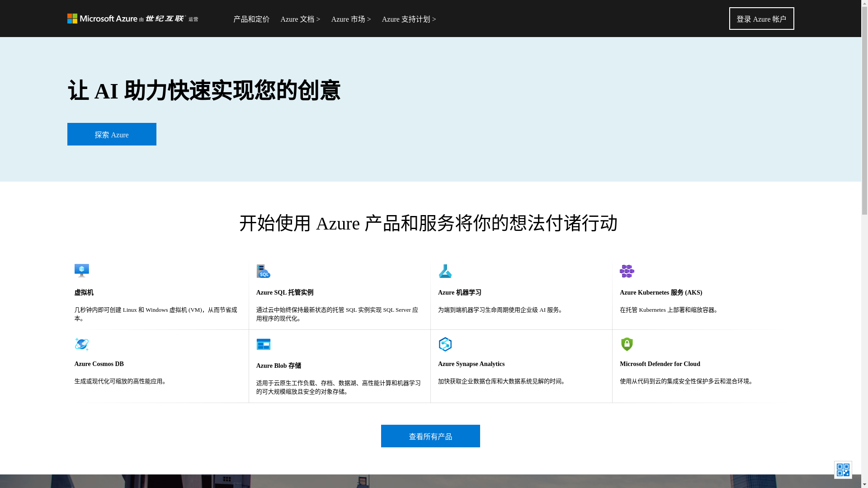Open Microsoft Defender for Cloud link

(660, 364)
